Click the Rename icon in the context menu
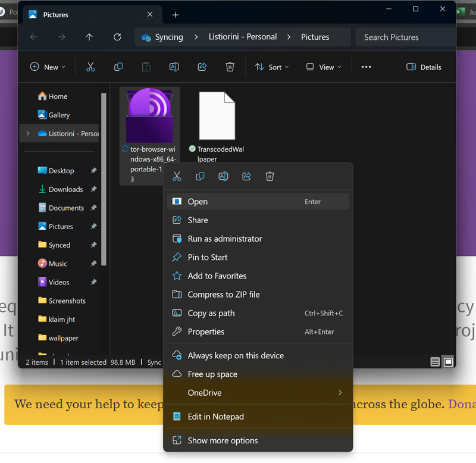 pyautogui.click(x=223, y=176)
